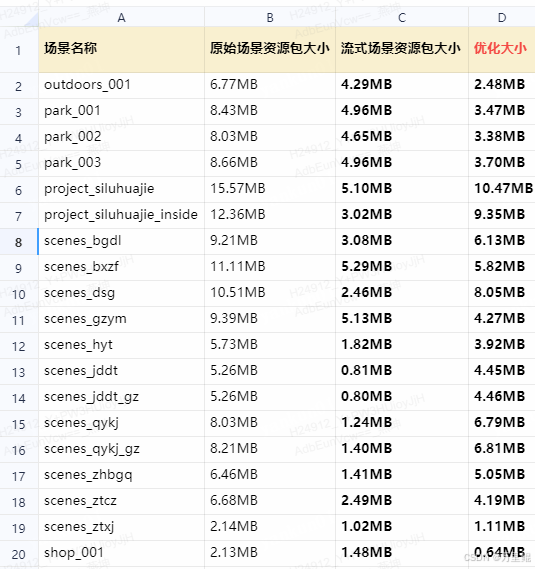Select cell 8.66MB

pyautogui.click(x=270, y=163)
